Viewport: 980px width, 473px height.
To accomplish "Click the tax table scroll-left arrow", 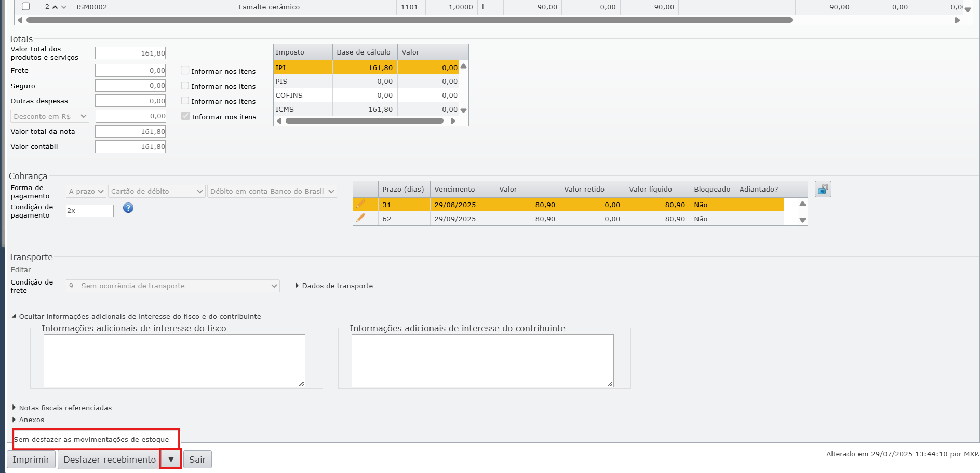I will click(279, 121).
